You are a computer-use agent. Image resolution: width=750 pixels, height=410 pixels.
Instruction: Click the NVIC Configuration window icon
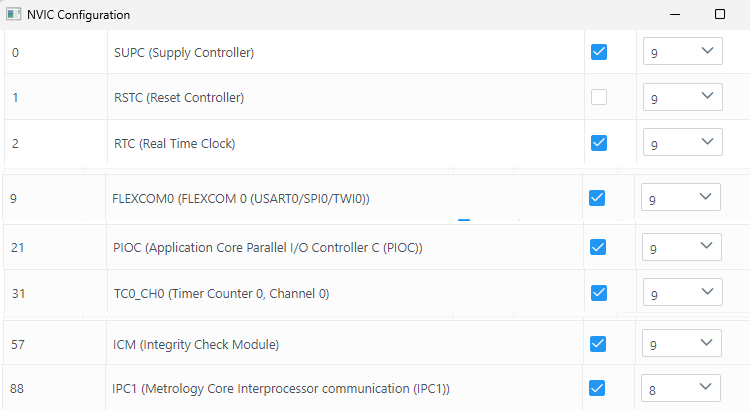tap(13, 15)
